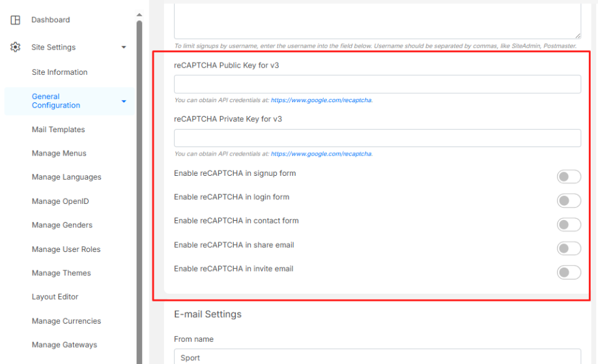The image size is (598, 364).
Task: Enable reCAPTCHA in signup form toggle
Action: point(568,176)
